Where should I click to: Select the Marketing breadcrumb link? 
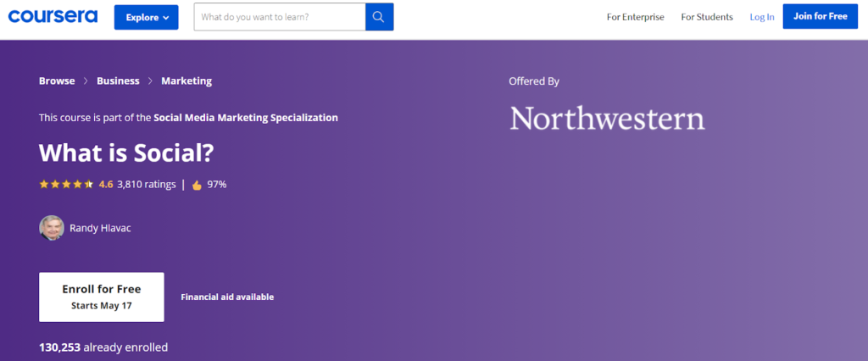pos(186,81)
